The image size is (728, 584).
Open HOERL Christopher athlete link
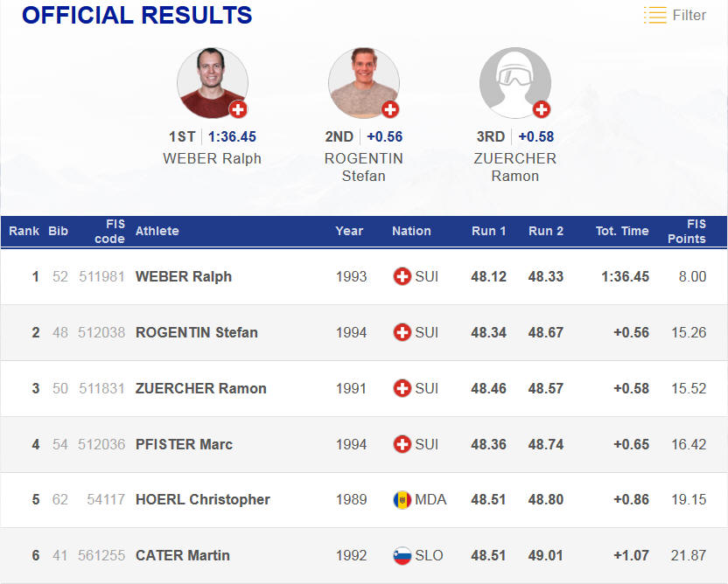[203, 500]
